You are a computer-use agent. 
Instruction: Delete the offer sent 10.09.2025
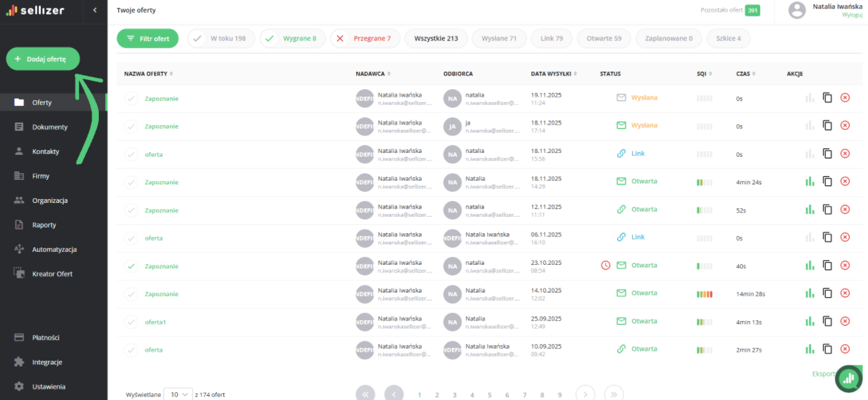click(845, 349)
